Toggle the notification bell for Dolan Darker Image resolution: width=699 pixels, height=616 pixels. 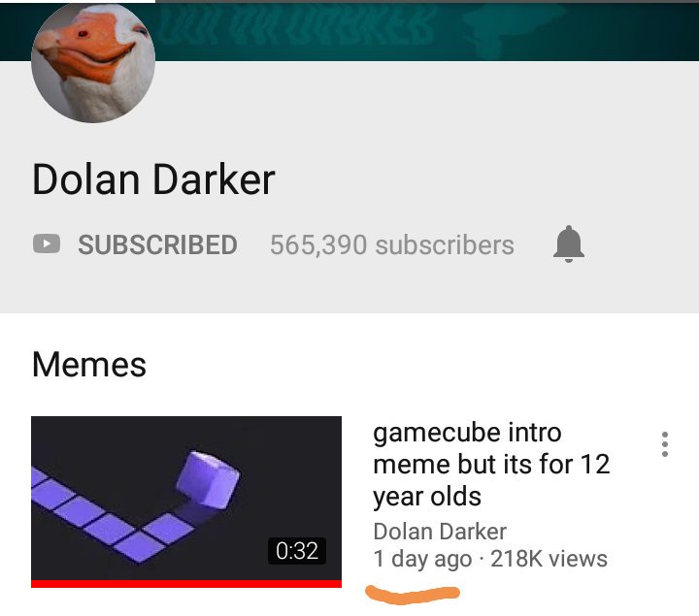[x=568, y=244]
